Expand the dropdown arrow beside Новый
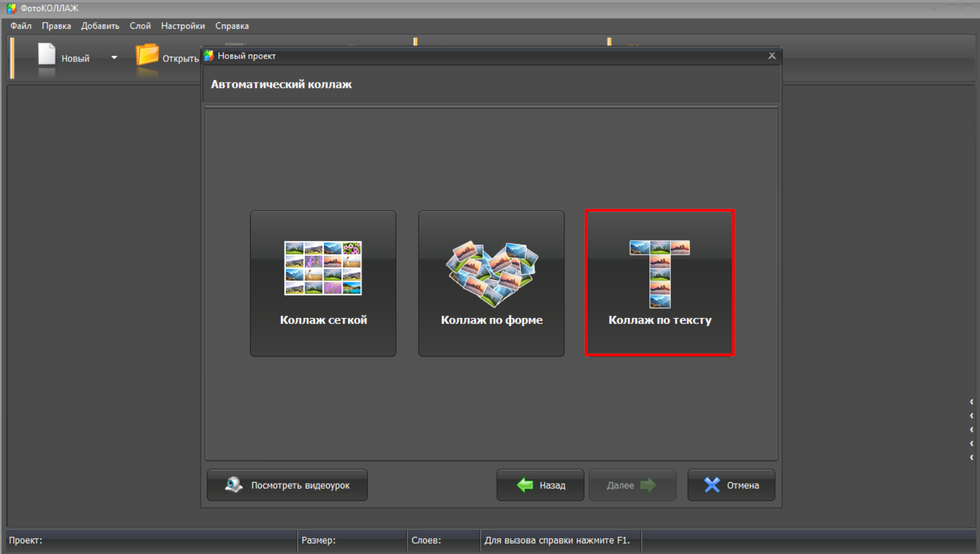 tap(114, 58)
